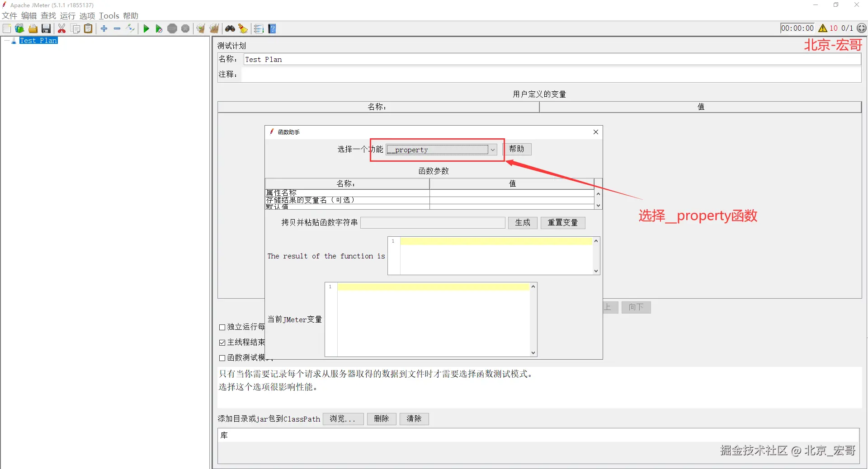Viewport: 868px width, 469px height.
Task: Click function parameters scrollbar down arrow
Action: (598, 206)
